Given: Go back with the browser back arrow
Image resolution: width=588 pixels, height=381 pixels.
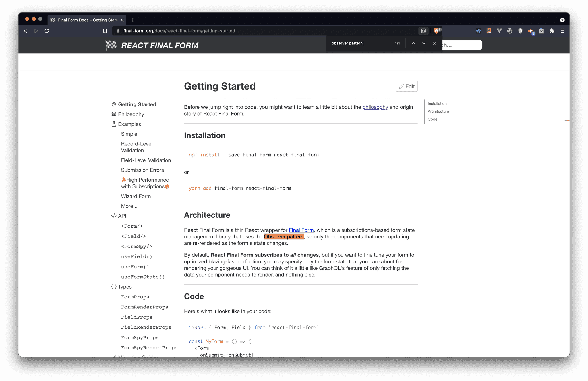Looking at the screenshot, I should 26,31.
